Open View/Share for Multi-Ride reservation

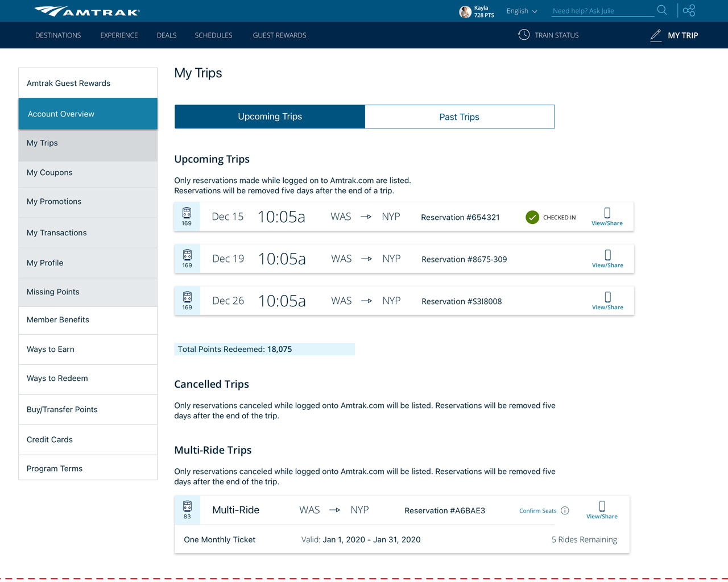coord(602,509)
